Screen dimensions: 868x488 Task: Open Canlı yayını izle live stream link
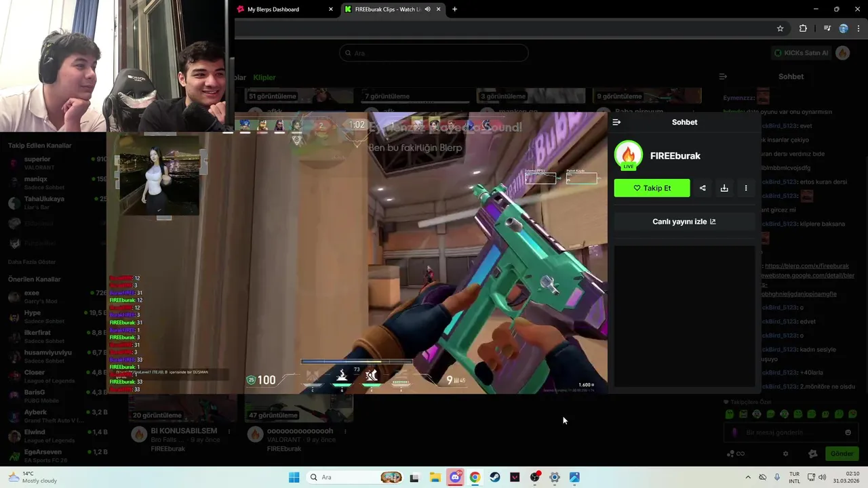point(684,222)
